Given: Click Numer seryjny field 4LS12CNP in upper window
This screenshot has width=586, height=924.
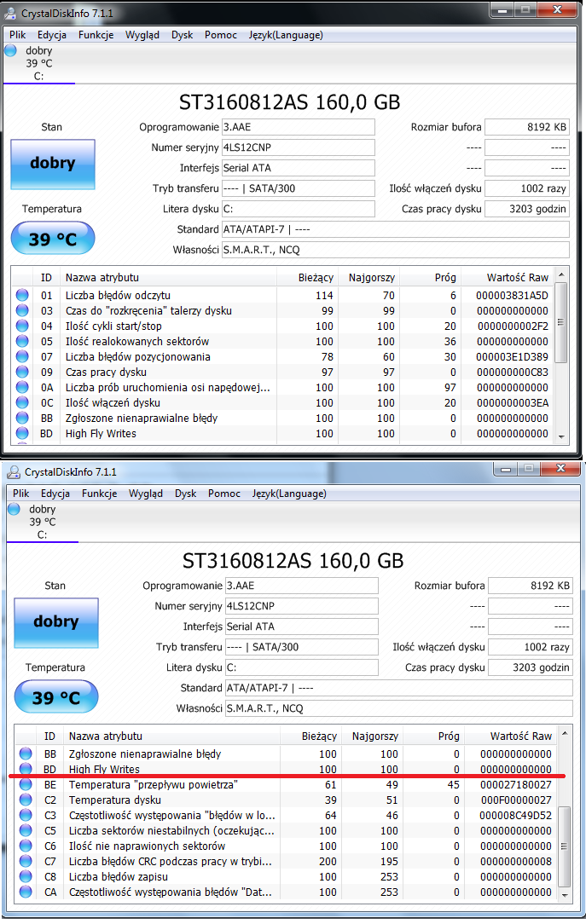Looking at the screenshot, I should (299, 147).
